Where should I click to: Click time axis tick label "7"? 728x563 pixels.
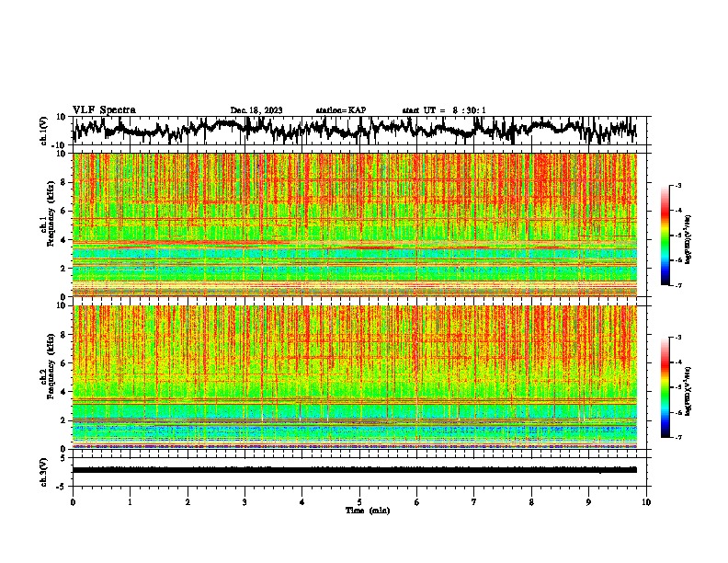click(474, 502)
